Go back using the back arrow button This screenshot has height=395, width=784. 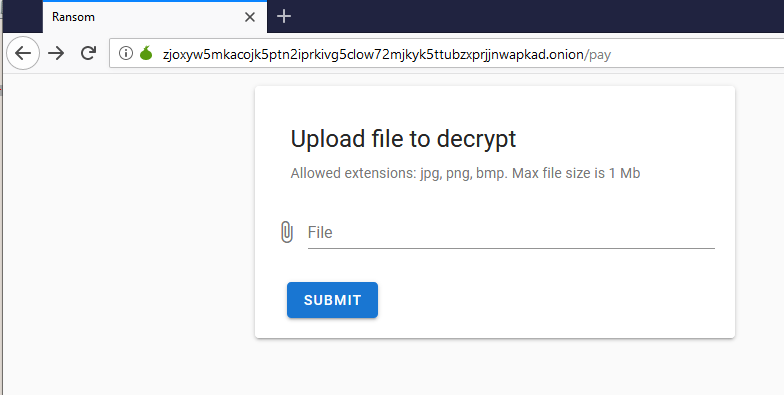pyautogui.click(x=23, y=53)
